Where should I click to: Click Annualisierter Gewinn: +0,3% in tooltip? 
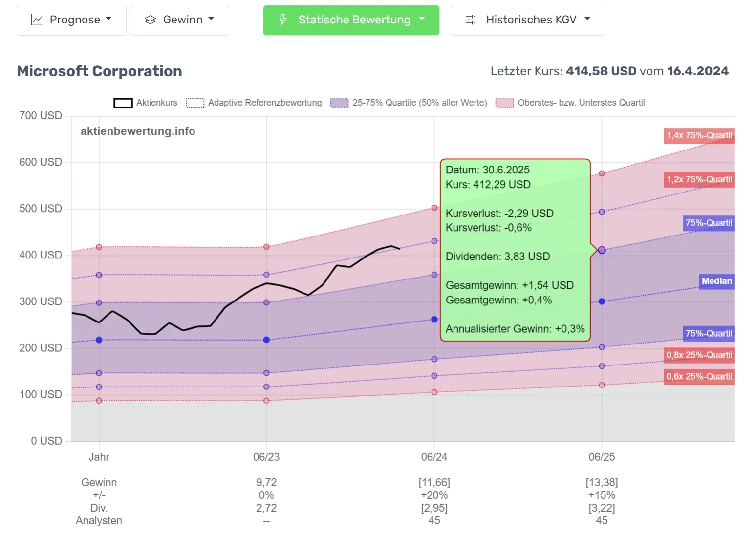515,329
